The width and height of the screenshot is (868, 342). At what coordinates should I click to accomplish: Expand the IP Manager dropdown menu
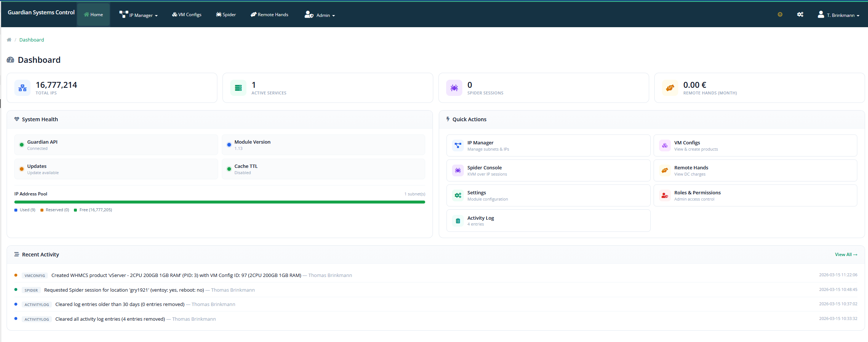click(138, 15)
